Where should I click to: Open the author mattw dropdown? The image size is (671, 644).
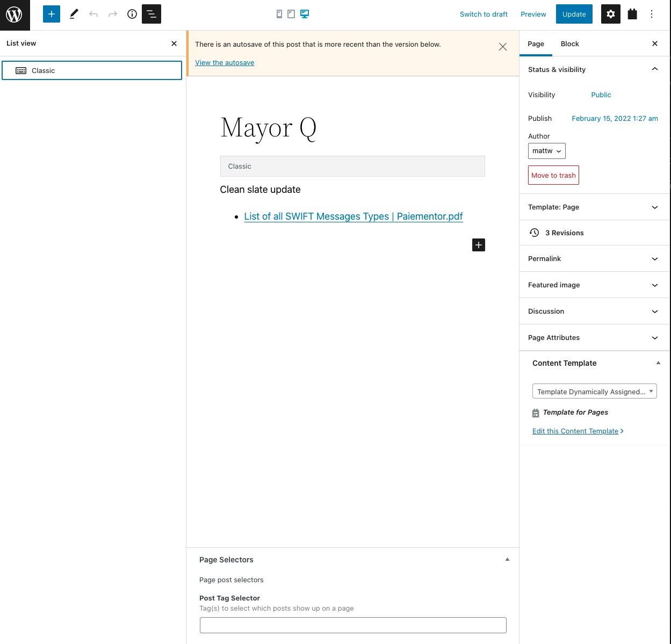pos(546,151)
